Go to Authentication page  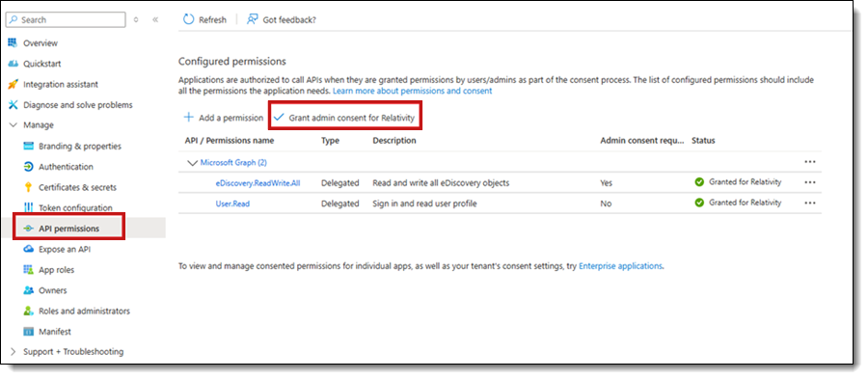point(66,167)
